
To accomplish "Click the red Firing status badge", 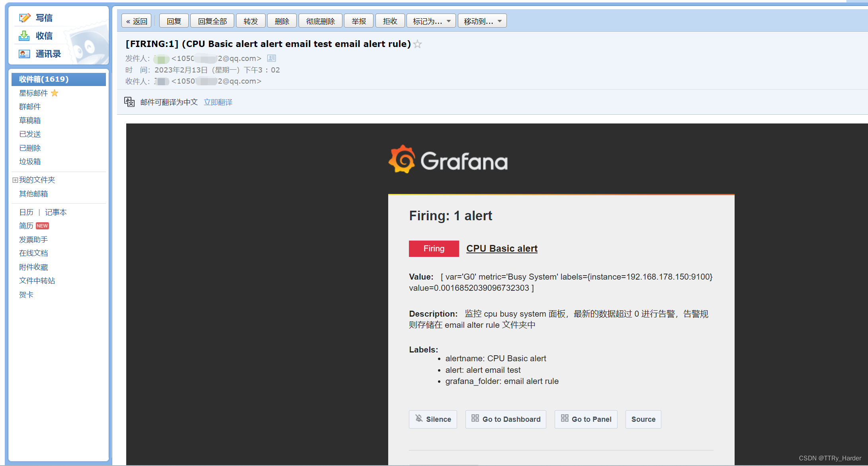I will [434, 249].
